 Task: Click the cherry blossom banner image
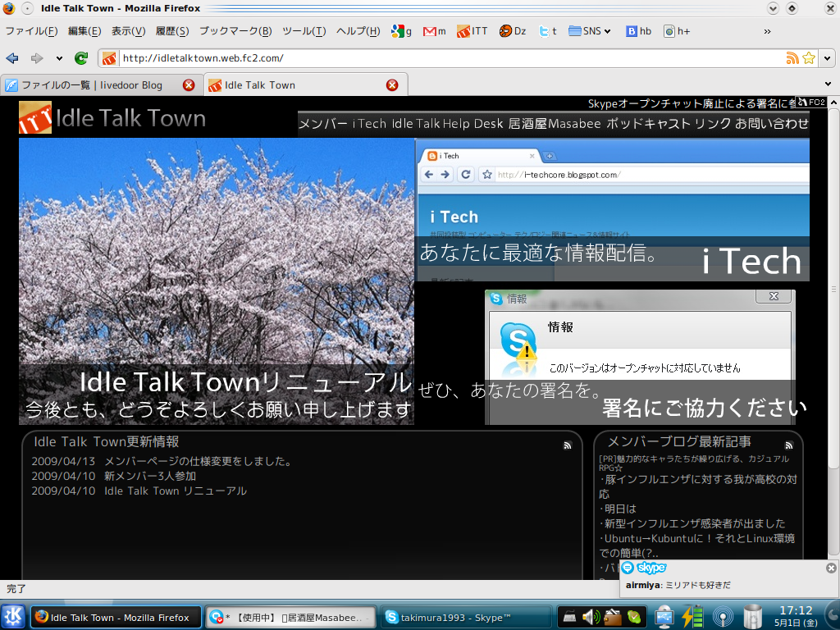[x=217, y=281]
